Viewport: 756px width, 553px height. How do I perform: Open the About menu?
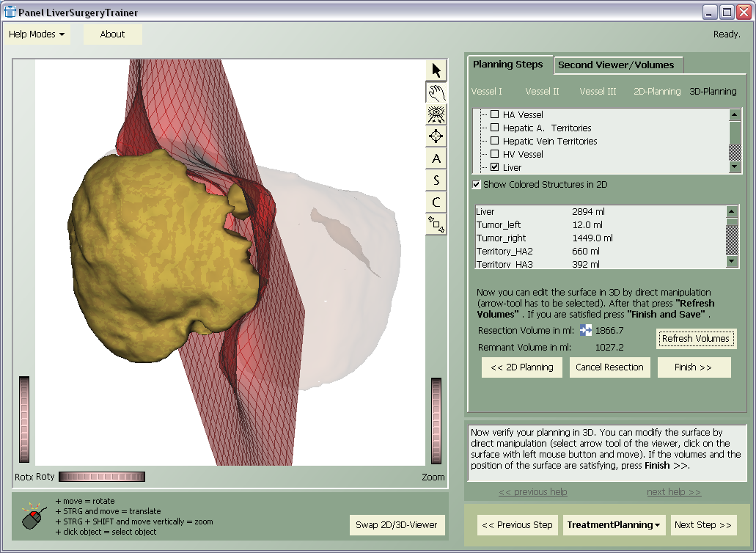point(112,34)
